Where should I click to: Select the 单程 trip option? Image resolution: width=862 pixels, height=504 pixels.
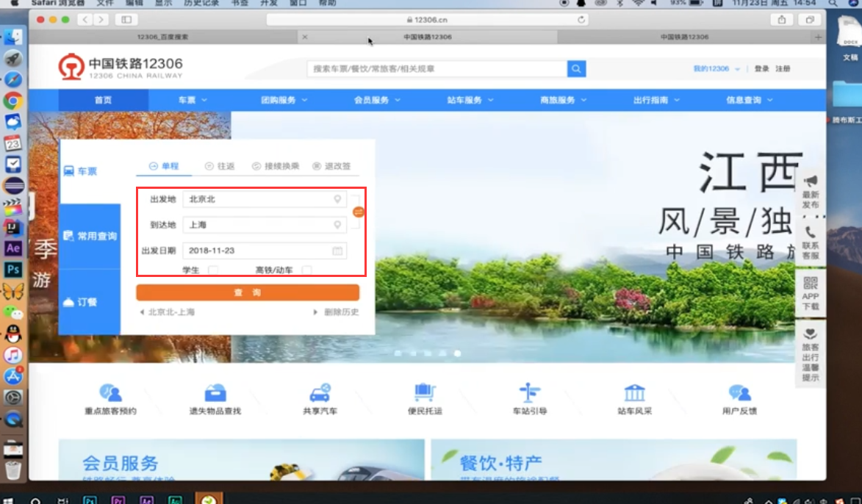(x=164, y=166)
